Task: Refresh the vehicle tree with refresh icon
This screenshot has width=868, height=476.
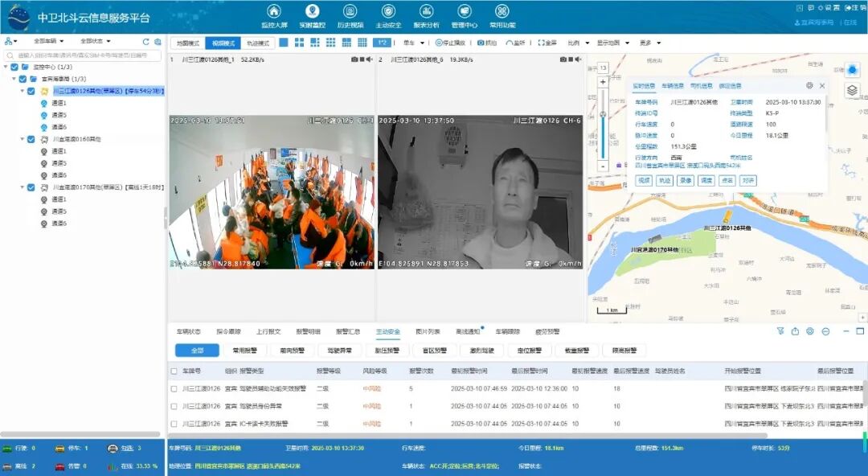Action: point(146,42)
